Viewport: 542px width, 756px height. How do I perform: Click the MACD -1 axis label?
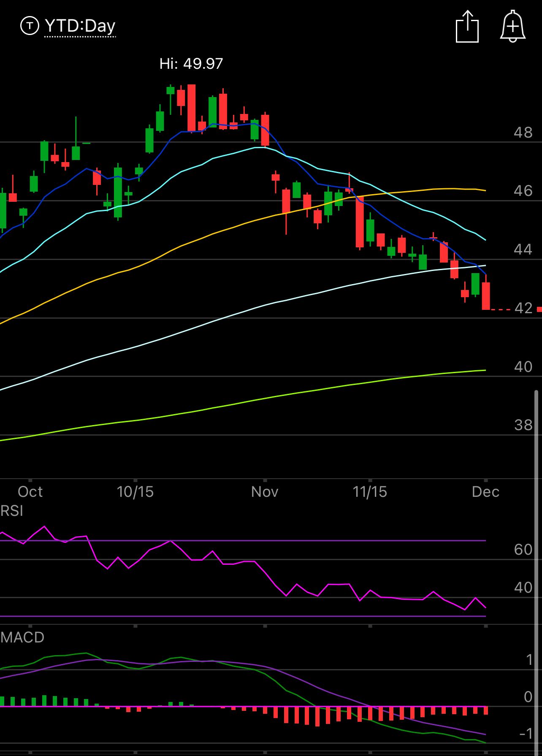[x=526, y=734]
